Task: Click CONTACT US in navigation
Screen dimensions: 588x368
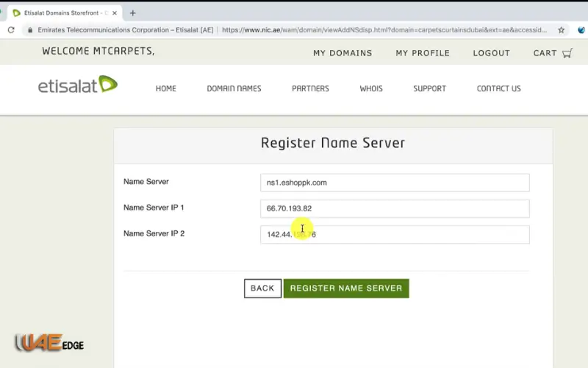Action: pyautogui.click(x=499, y=88)
